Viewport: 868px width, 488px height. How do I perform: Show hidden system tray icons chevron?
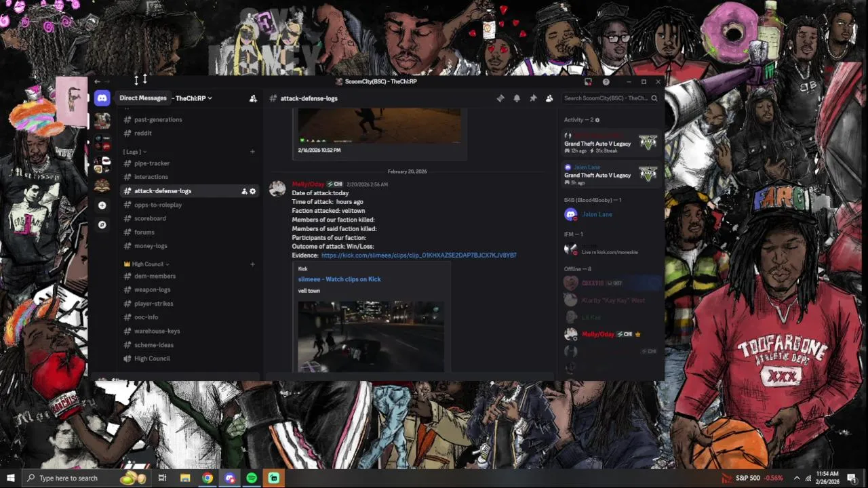[797, 478]
